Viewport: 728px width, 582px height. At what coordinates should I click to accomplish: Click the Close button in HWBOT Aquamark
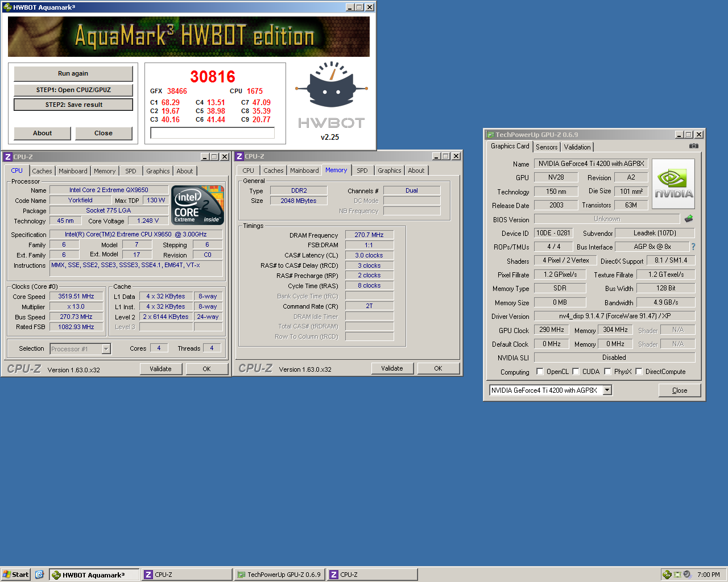tap(104, 133)
